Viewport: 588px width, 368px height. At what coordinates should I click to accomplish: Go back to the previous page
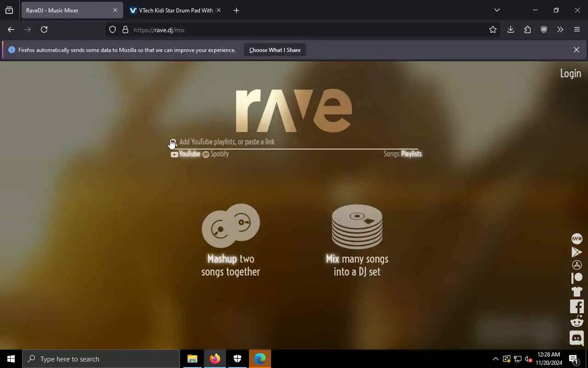tap(11, 29)
